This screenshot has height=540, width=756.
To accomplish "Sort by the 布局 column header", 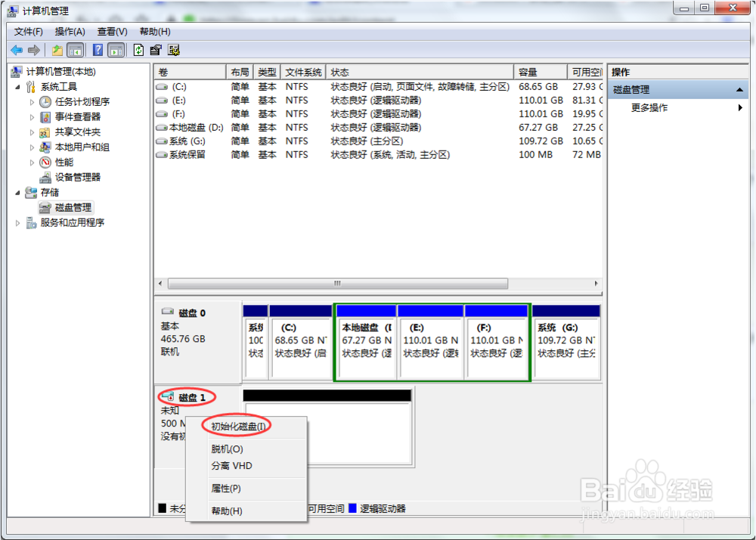I will 240,73.
